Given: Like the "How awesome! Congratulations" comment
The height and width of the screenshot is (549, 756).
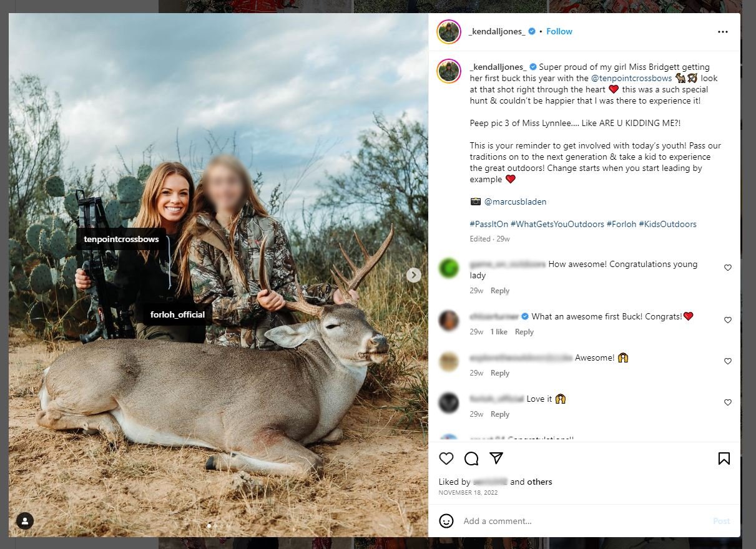Looking at the screenshot, I should 728,268.
